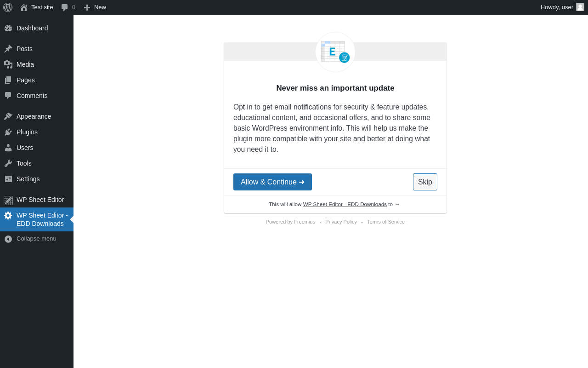Open the Plugins menu
Image resolution: width=588 pixels, height=368 pixels.
point(37,132)
